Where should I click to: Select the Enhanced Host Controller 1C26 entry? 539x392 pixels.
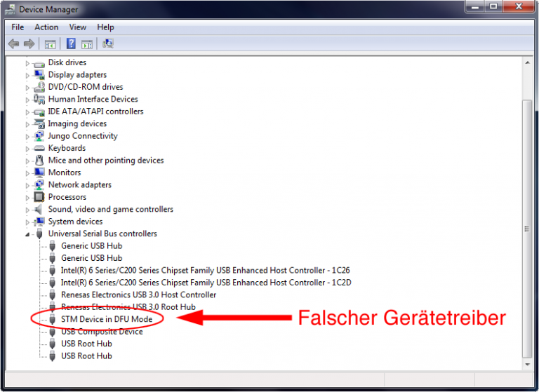(x=205, y=271)
